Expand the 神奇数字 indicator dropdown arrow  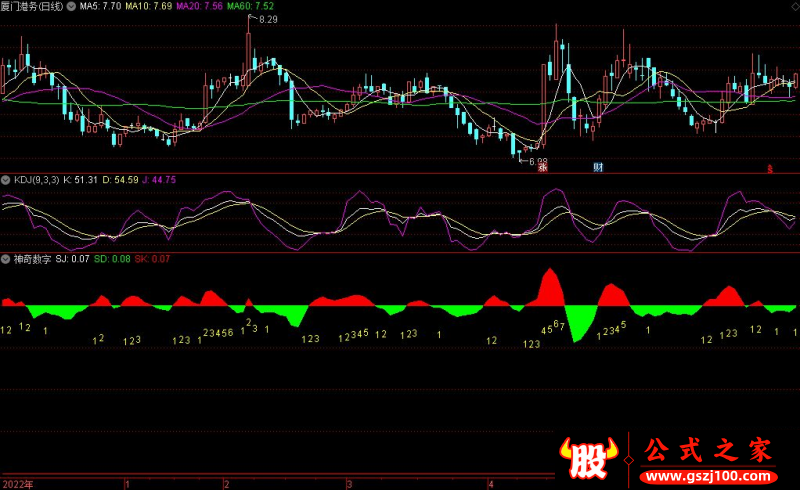[6, 258]
